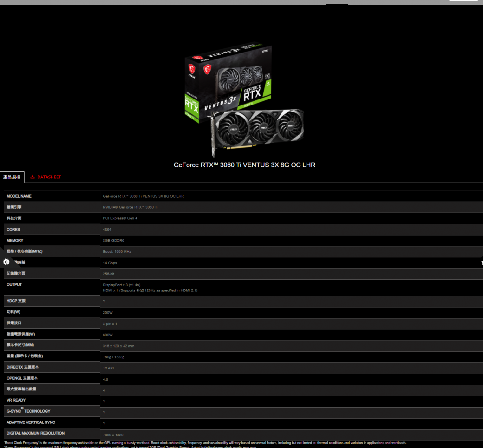Click the 200W value
The height and width of the screenshot is (448, 483).
pyautogui.click(x=108, y=313)
